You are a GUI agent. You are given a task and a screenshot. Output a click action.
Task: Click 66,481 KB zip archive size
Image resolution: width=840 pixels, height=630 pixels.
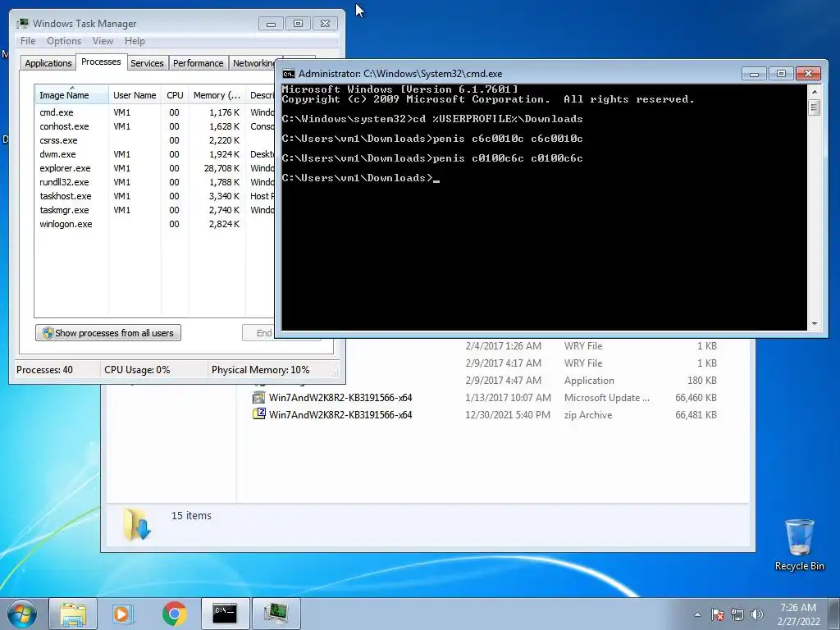696,414
